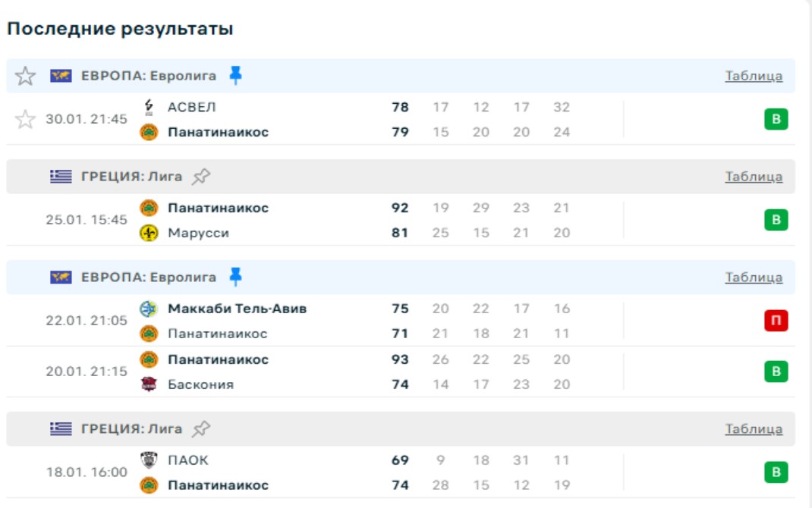Click the ASVEL team logo
The width and height of the screenshot is (812, 508).
tap(149, 107)
